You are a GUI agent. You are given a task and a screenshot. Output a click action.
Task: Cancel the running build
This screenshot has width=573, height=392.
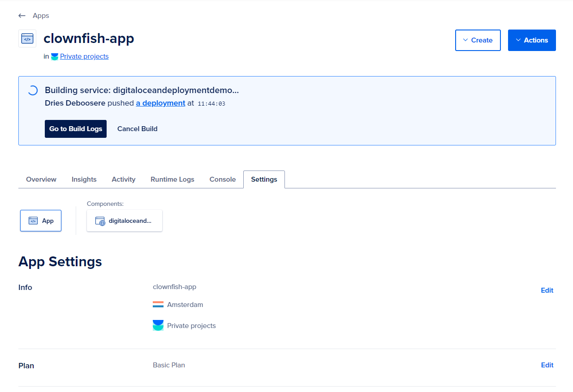[x=138, y=129]
